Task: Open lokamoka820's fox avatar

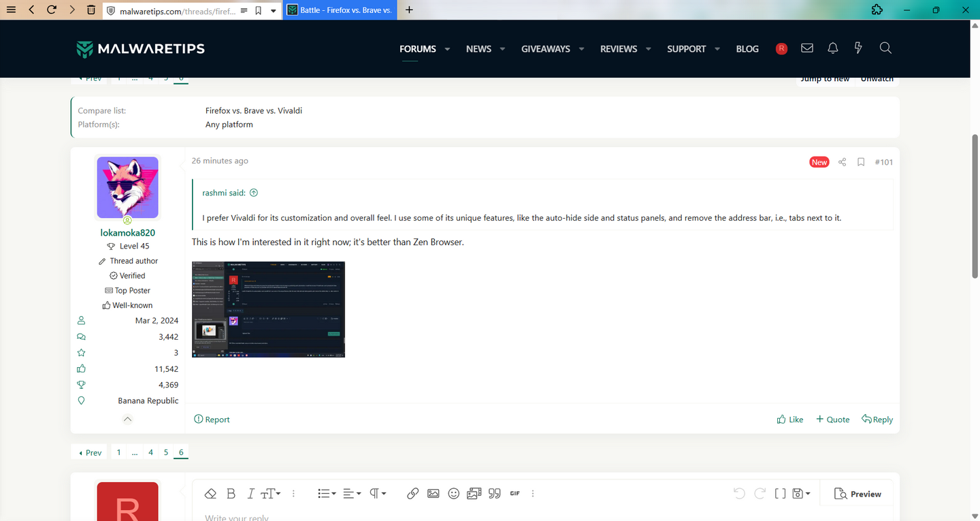Action: [127, 187]
